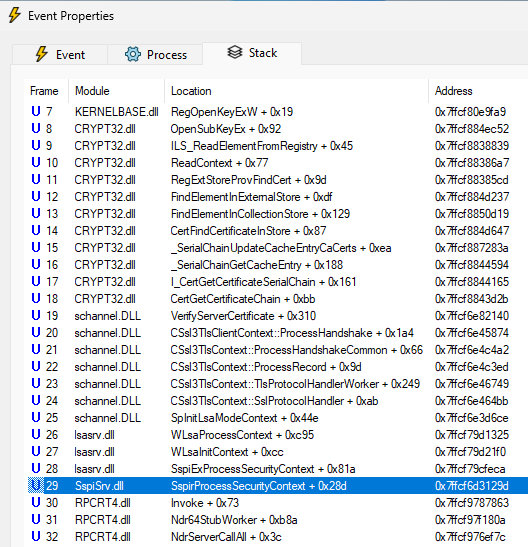The height and width of the screenshot is (547, 528).
Task: Click 'SpInitLsaModeContext + 0x44e' entry
Action: point(244,418)
